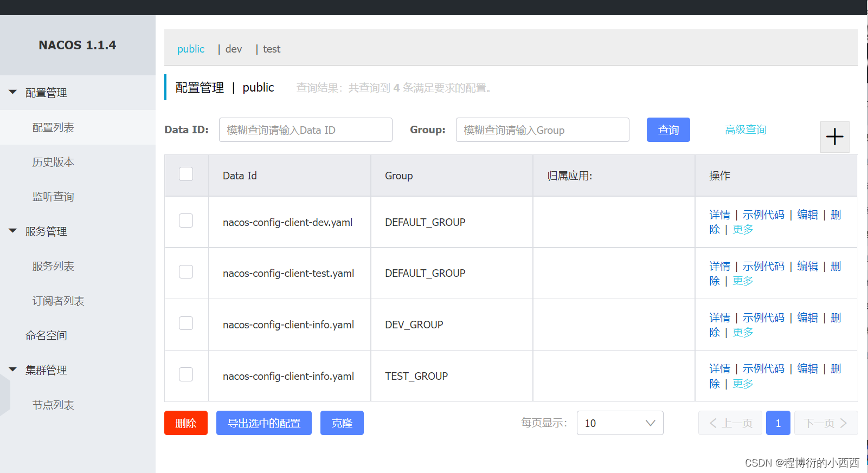Image resolution: width=868 pixels, height=473 pixels.
Task: Click 编辑 for nacos-config-client-test.yaml
Action: coord(807,266)
